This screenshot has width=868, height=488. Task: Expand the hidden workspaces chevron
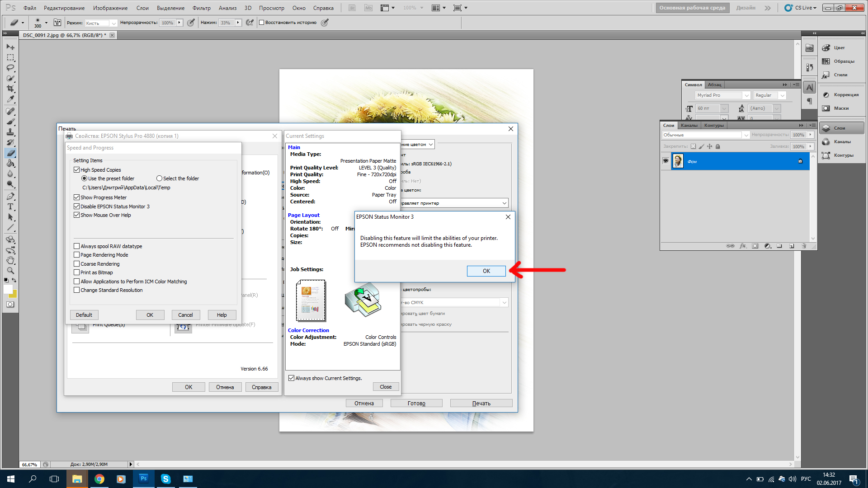(768, 8)
